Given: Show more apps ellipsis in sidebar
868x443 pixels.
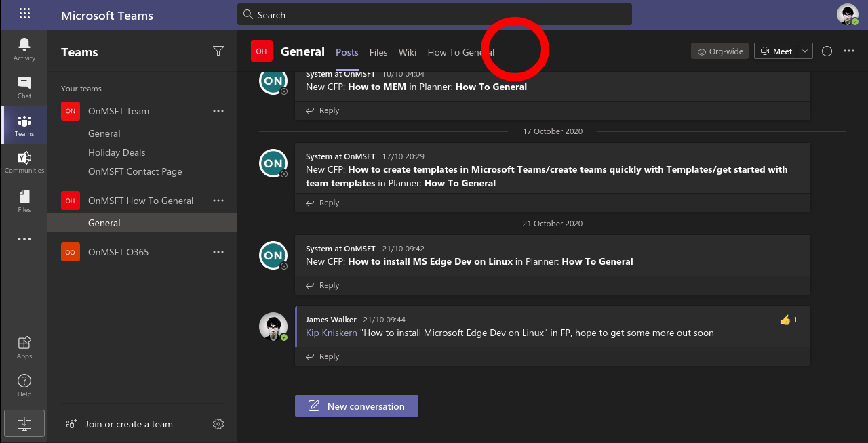Looking at the screenshot, I should coord(24,239).
